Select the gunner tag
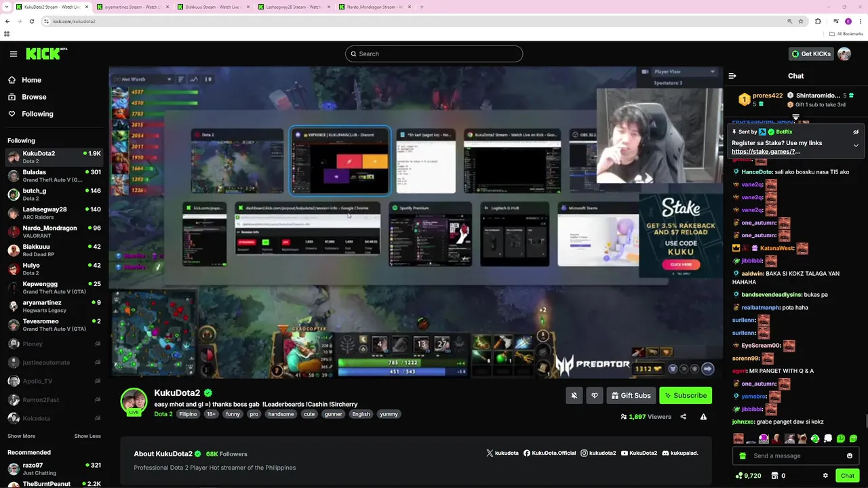This screenshot has width=868, height=488. point(334,414)
